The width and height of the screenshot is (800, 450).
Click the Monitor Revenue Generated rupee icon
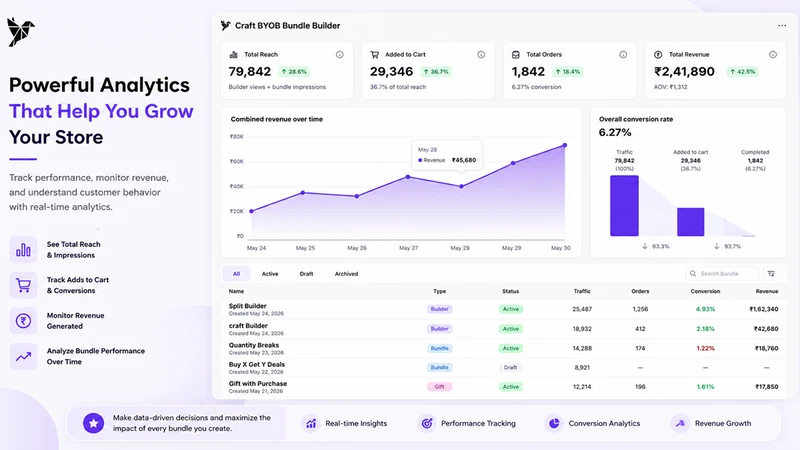23,320
